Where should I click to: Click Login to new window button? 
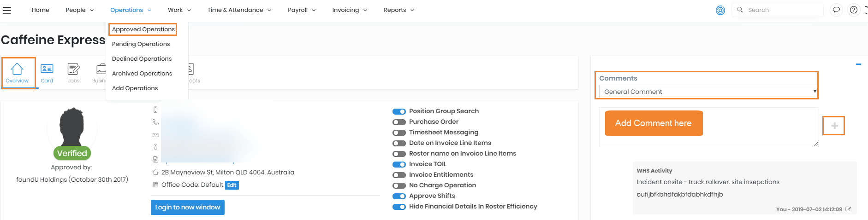[187, 207]
